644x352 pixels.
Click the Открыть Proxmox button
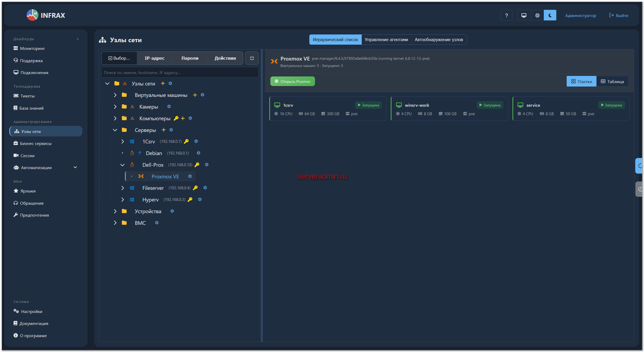click(x=292, y=81)
